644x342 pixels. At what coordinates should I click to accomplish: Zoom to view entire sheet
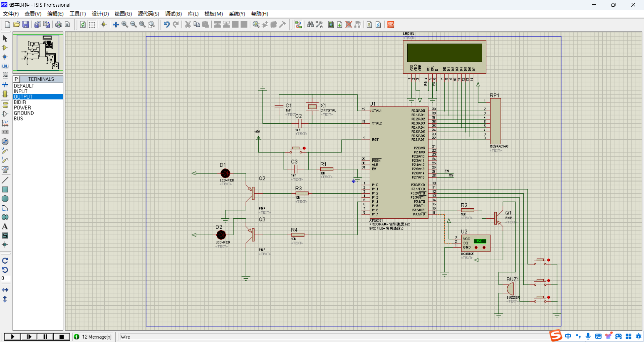tap(143, 24)
